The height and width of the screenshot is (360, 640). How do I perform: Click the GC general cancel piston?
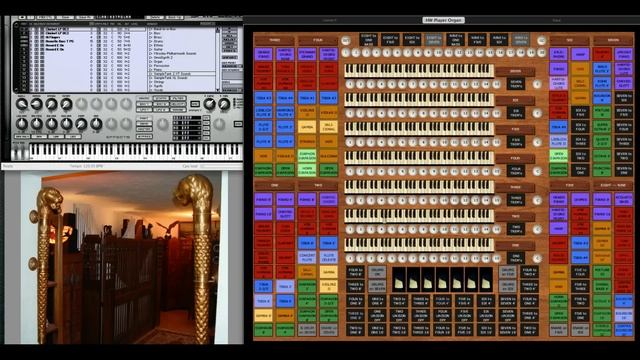[541, 40]
